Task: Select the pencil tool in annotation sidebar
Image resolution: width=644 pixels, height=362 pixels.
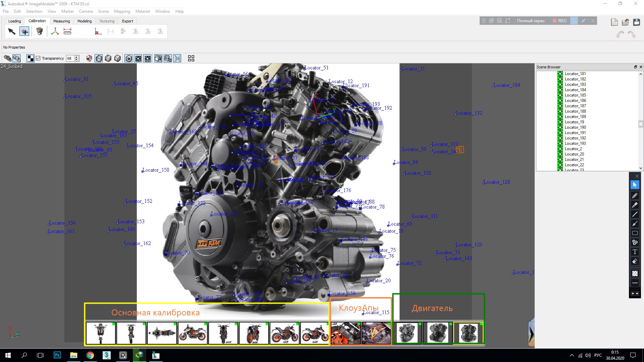Action: [635, 195]
